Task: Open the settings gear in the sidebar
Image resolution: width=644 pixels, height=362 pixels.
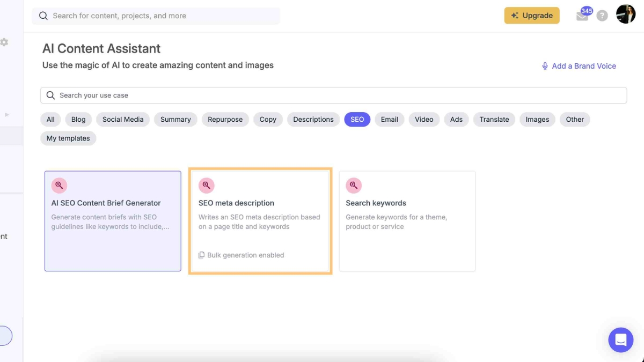Action: pos(4,42)
